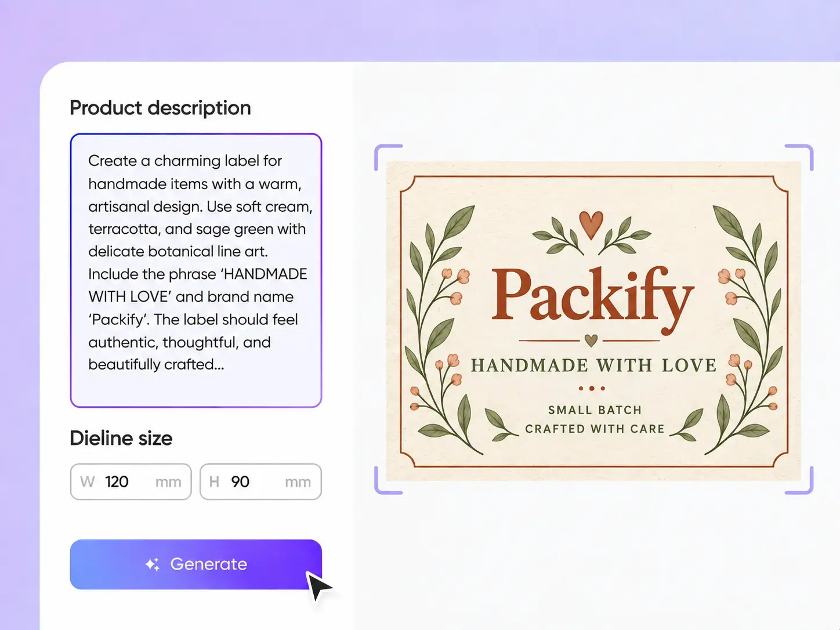Select the generated Packify label preview
This screenshot has height=630, width=840.
(x=593, y=321)
